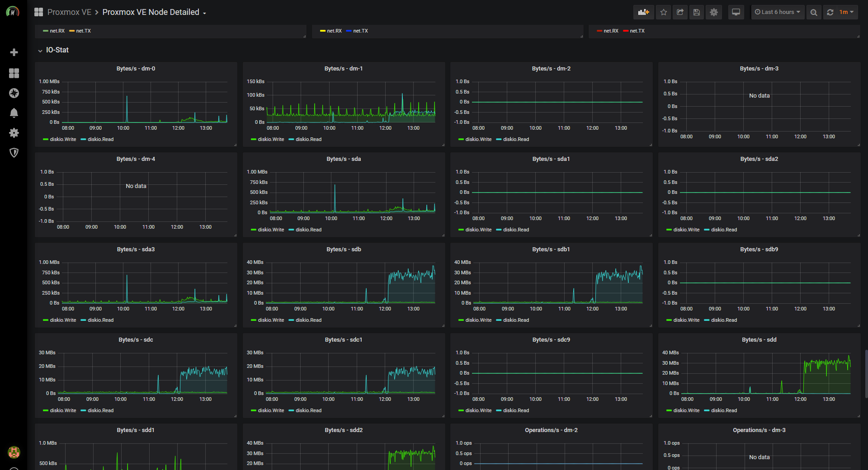Refresh the dashboard now
The image size is (868, 470).
[x=830, y=12]
